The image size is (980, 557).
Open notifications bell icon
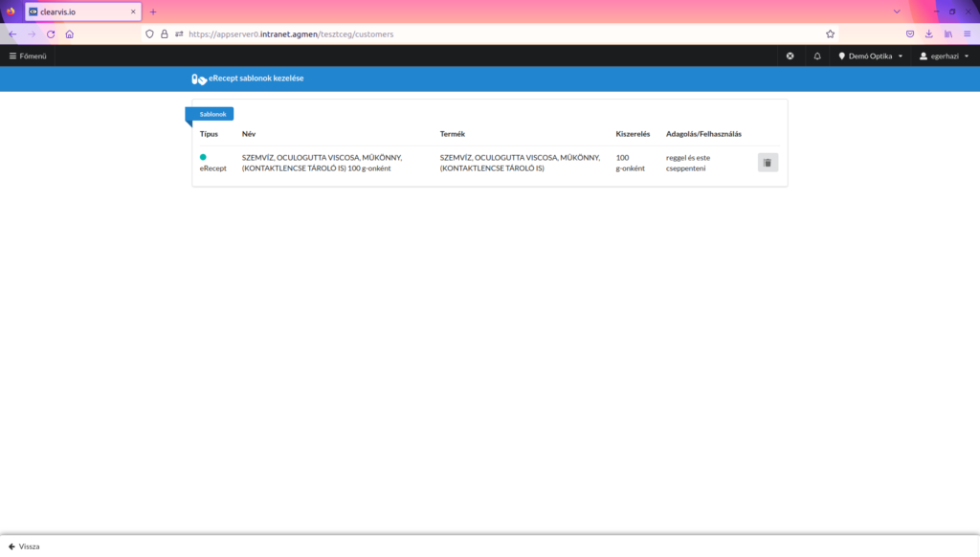(817, 56)
